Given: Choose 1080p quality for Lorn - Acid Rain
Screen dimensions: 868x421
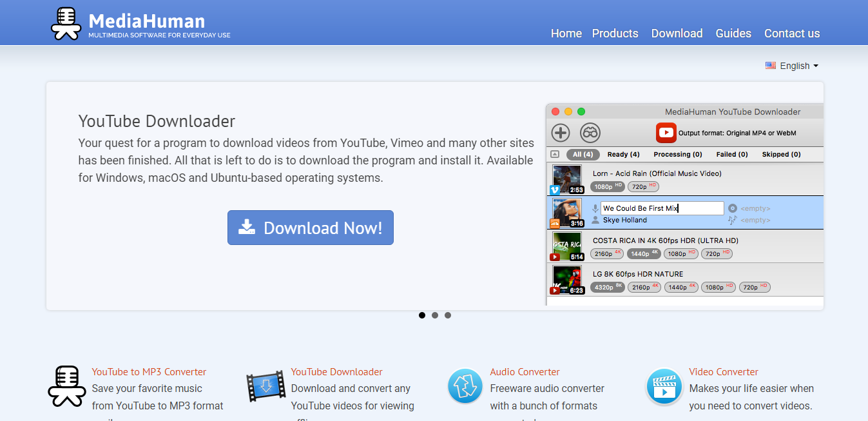Looking at the screenshot, I should pos(608,187).
